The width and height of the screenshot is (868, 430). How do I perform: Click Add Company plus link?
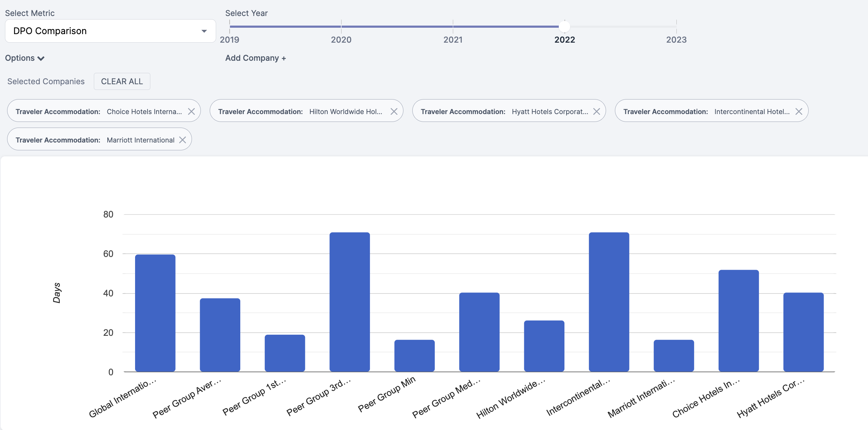click(x=255, y=58)
